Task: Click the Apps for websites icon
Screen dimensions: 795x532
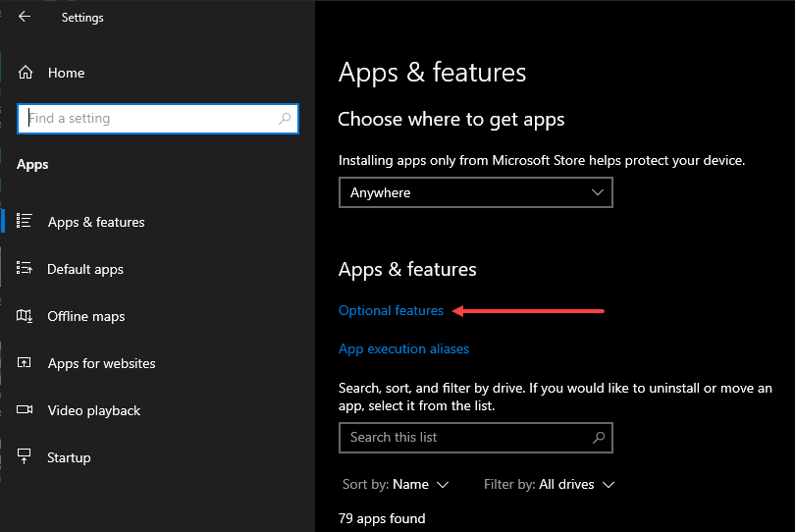Action: point(26,363)
